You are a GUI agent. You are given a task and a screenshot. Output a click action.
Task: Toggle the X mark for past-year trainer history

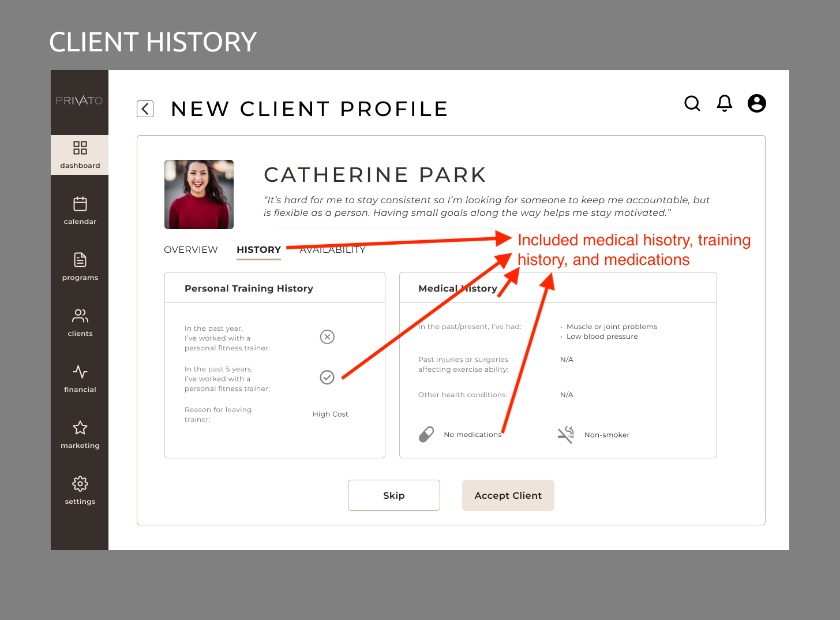coord(327,337)
